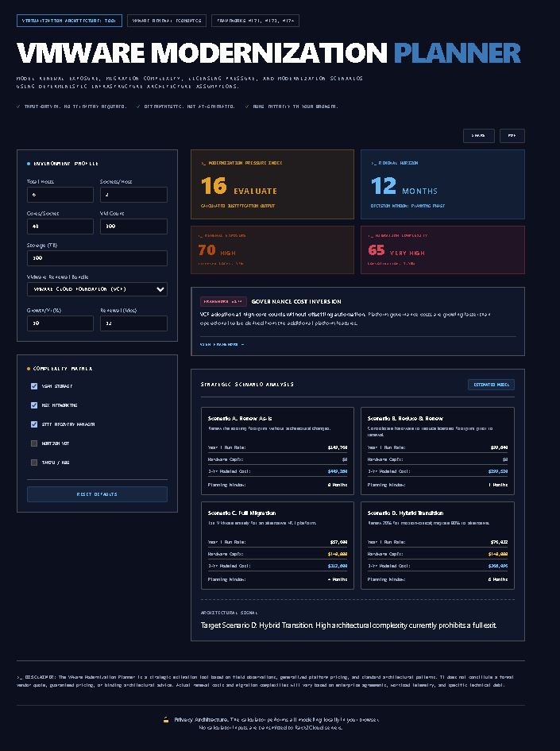The image size is (560, 751).
Task: Click the Disclaimer text paragraph
Action: pos(265,681)
